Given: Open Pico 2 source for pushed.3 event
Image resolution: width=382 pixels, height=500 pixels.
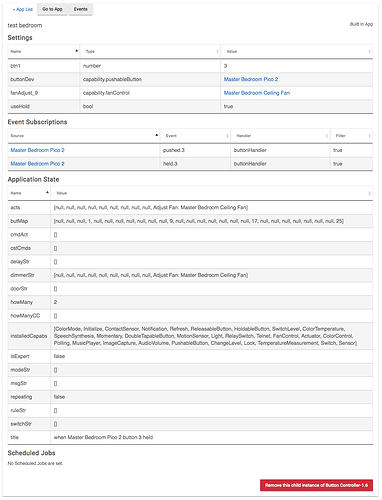Looking at the screenshot, I should point(37,150).
